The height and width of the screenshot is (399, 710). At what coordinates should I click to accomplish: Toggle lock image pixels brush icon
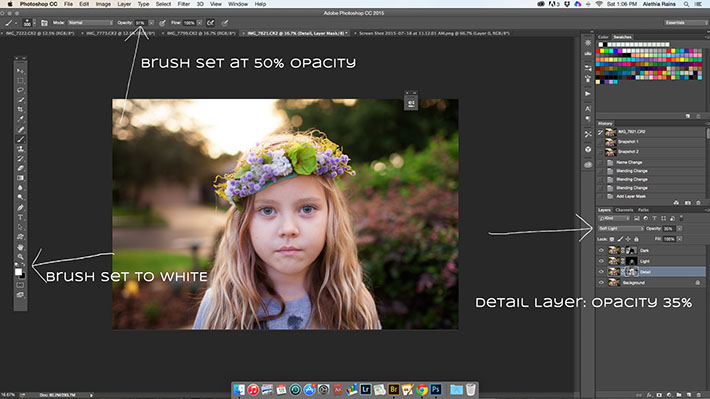coord(620,239)
